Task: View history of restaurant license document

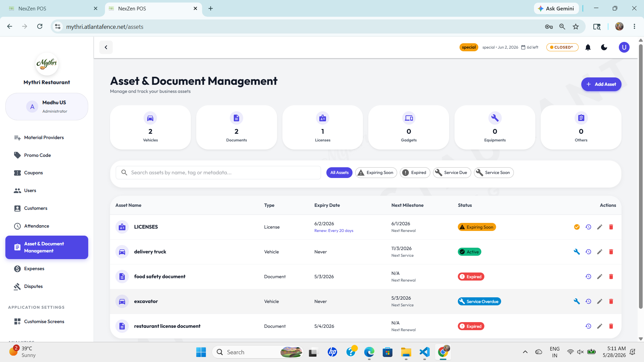Action: (x=588, y=326)
